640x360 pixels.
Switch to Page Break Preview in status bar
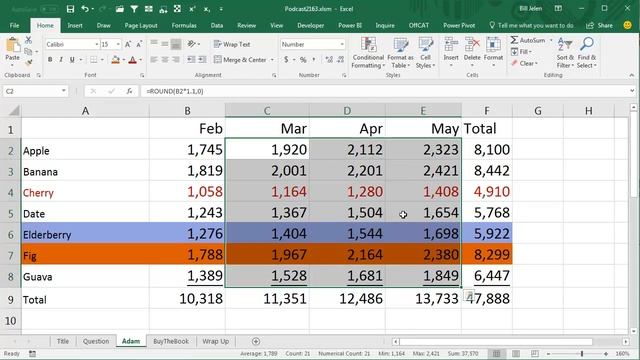point(535,354)
